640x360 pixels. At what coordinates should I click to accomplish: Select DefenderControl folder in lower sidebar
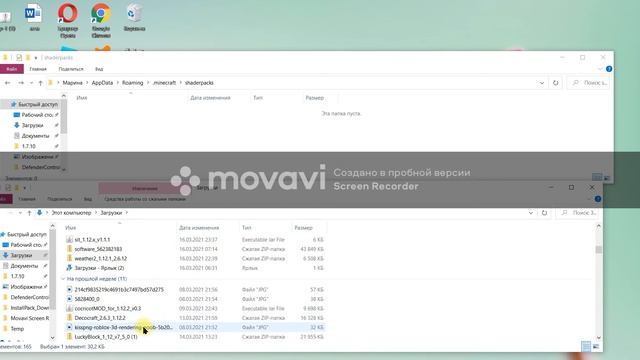[29, 297]
